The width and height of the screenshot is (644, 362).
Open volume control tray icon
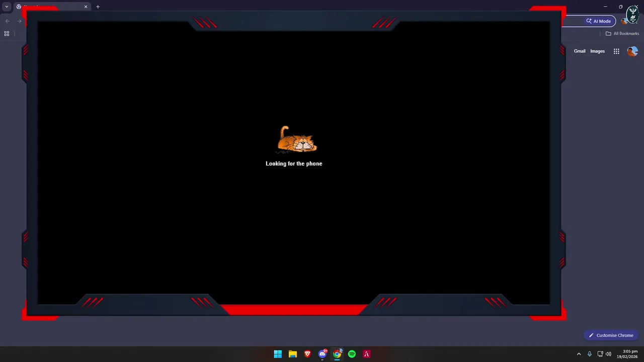click(x=609, y=354)
